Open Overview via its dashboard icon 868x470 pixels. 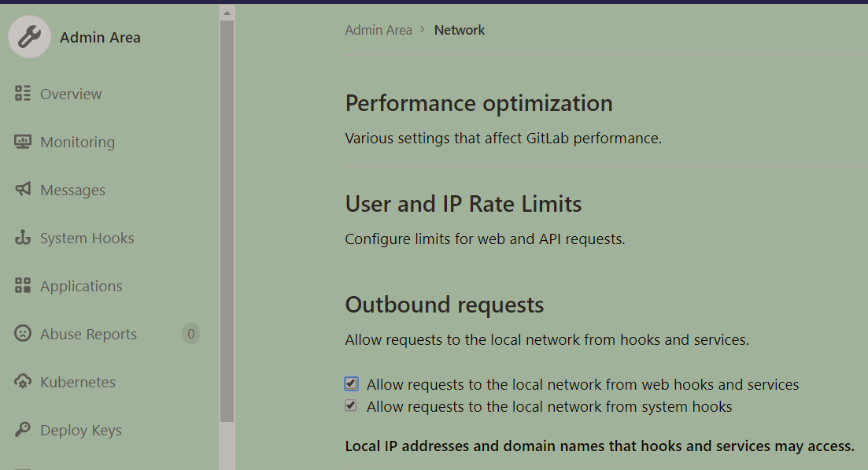(23, 94)
